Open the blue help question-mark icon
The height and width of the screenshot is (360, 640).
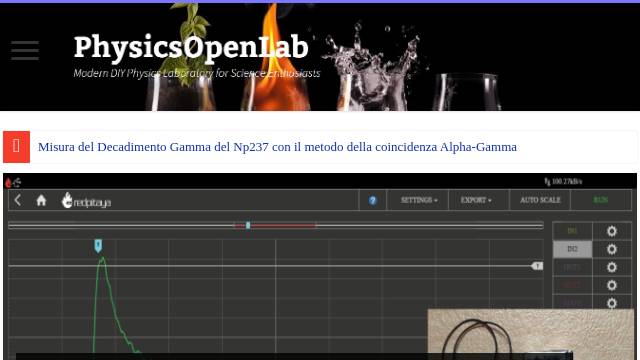[373, 200]
